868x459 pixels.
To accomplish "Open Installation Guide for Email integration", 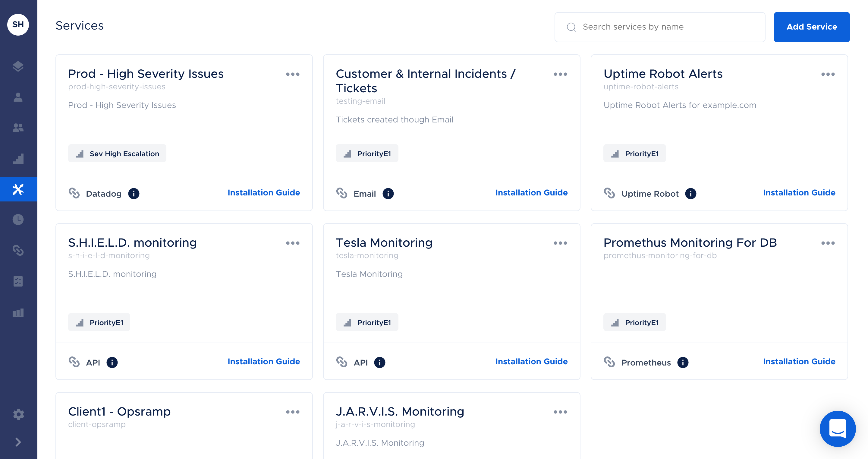I will pos(531,193).
